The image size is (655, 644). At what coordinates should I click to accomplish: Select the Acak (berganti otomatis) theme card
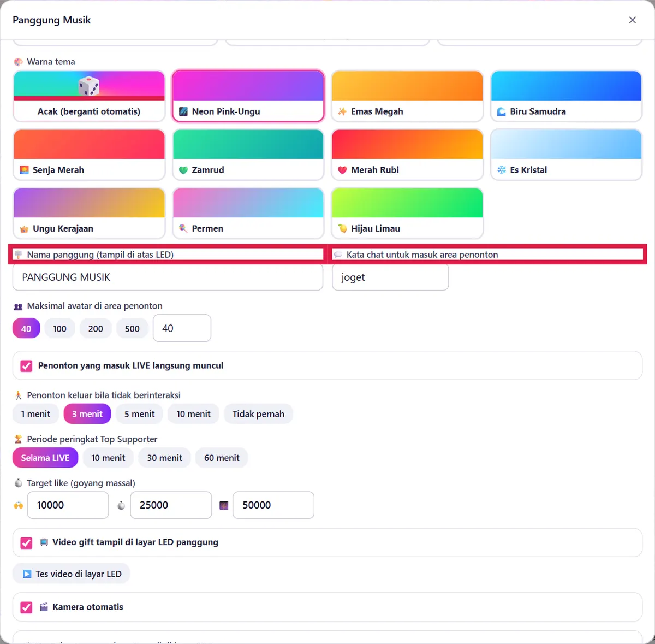click(x=89, y=96)
